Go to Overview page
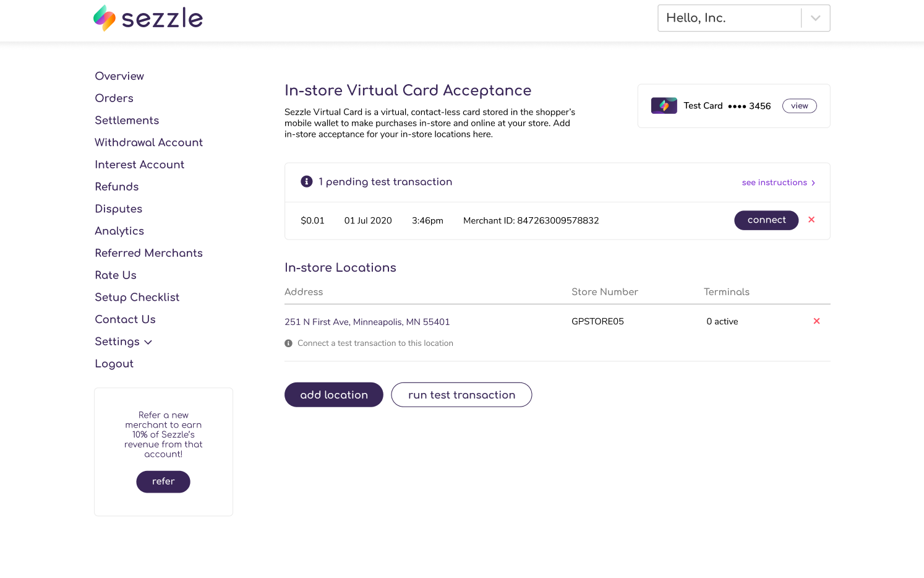924x578 pixels. click(119, 76)
